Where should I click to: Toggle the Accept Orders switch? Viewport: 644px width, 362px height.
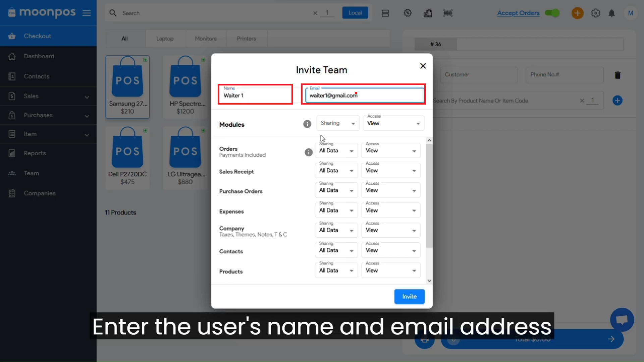(x=552, y=13)
